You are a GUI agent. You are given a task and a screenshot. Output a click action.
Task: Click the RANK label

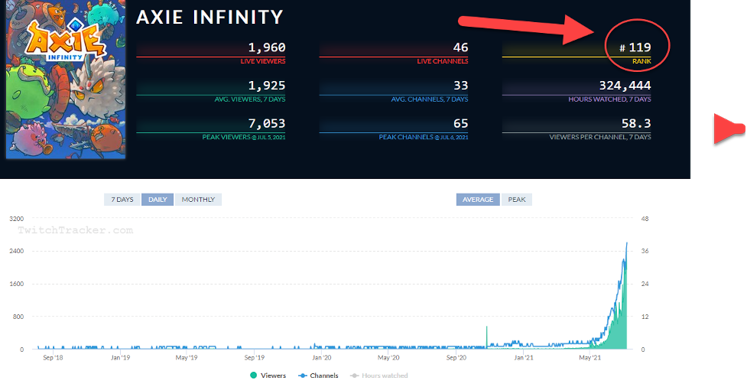tap(642, 61)
